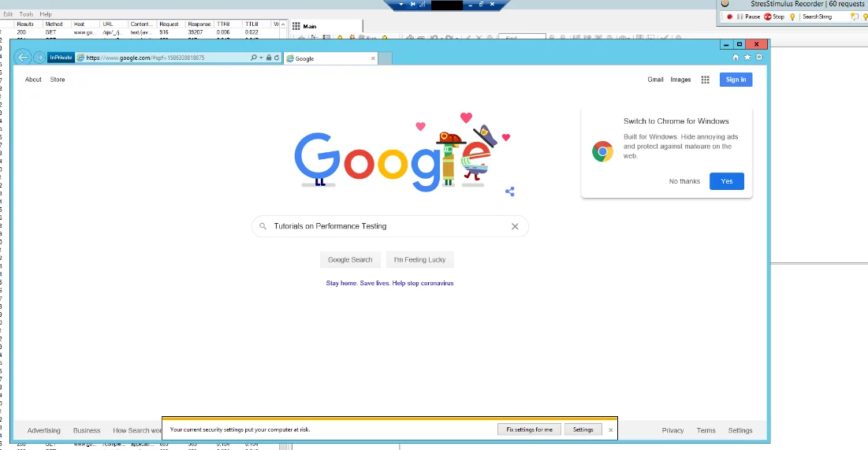
Task: Open the Settings link in Google footer
Action: coord(740,430)
